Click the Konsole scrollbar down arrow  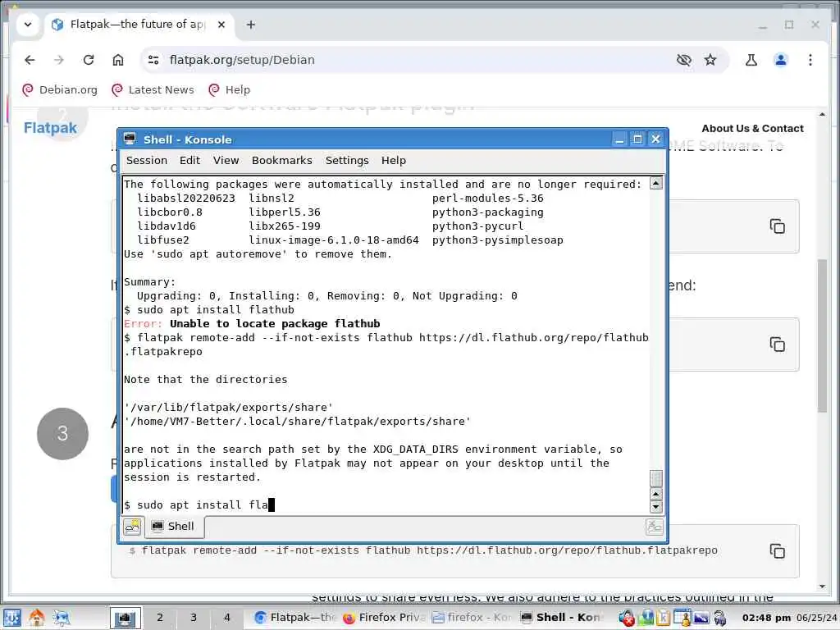(x=655, y=507)
